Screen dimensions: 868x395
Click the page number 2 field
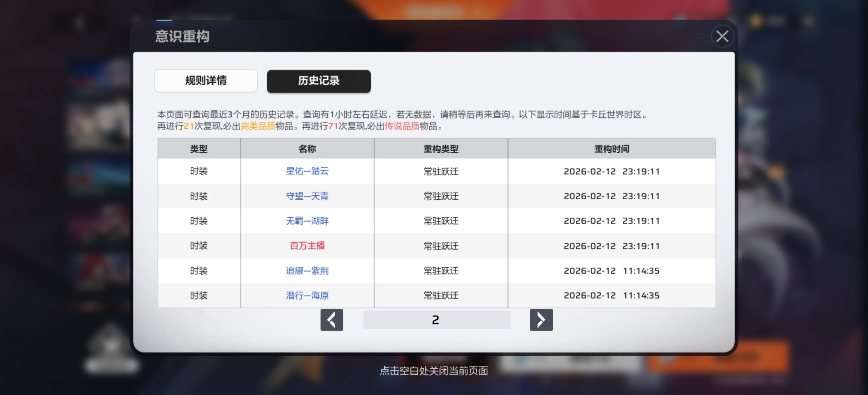click(x=436, y=320)
